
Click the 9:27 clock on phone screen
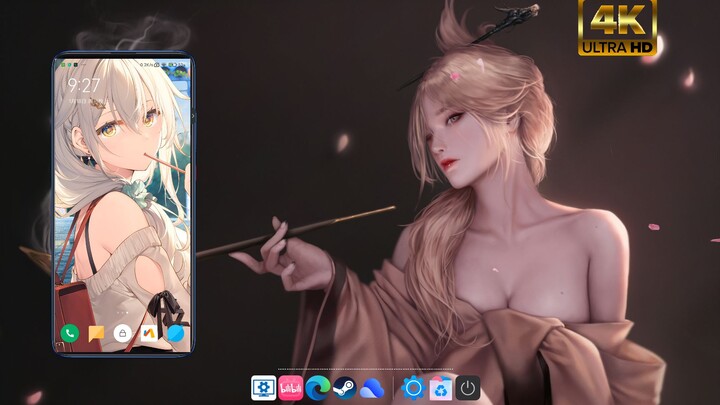[84, 85]
